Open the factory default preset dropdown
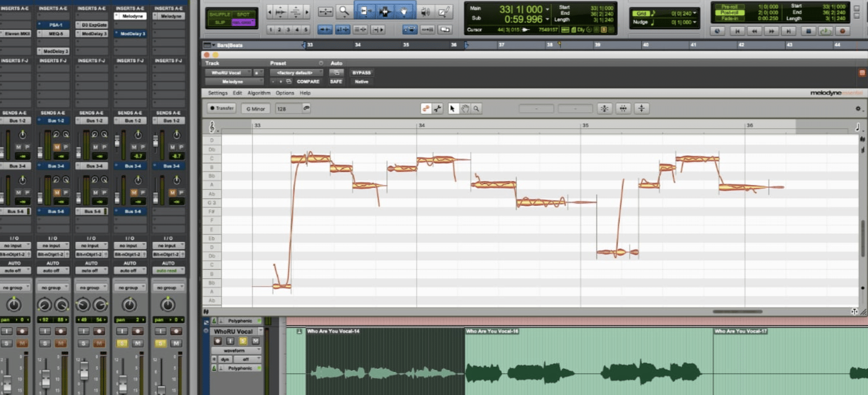The width and height of the screenshot is (868, 395). coord(296,73)
